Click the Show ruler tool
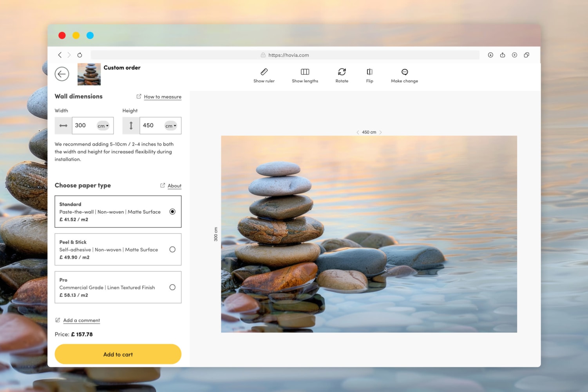The width and height of the screenshot is (588, 392). [x=264, y=76]
